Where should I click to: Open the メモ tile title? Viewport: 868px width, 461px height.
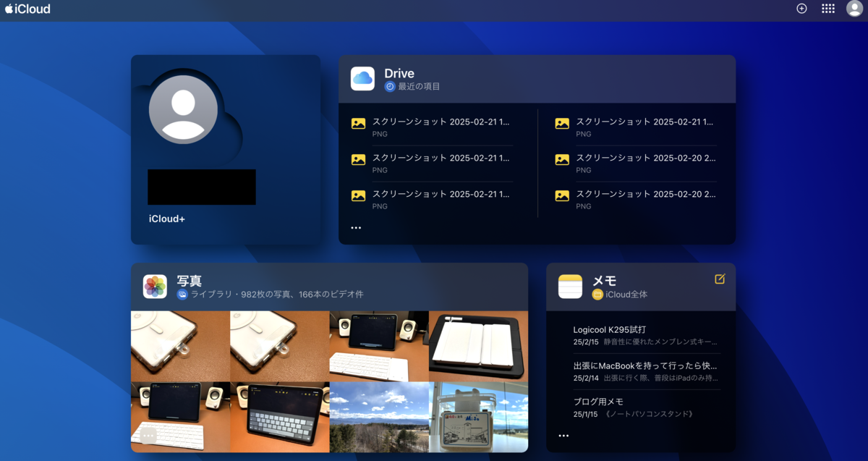tap(604, 281)
